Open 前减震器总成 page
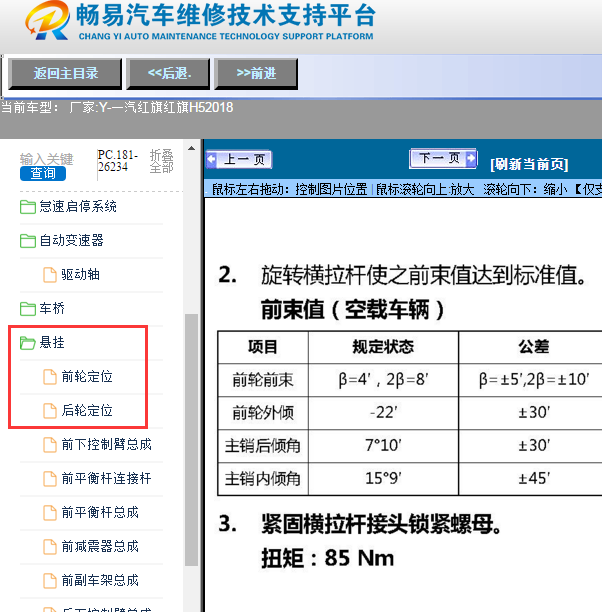 [x=100, y=546]
